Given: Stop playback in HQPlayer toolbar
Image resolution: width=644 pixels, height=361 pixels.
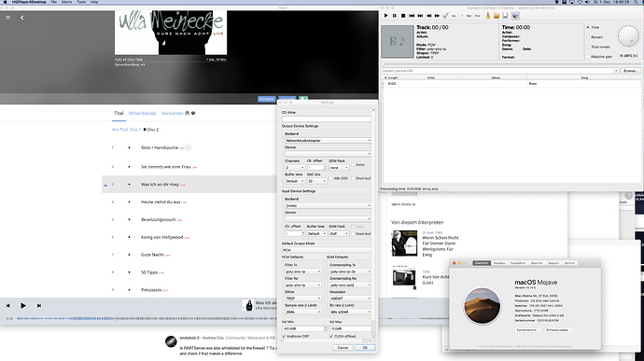Looking at the screenshot, I should point(403,16).
